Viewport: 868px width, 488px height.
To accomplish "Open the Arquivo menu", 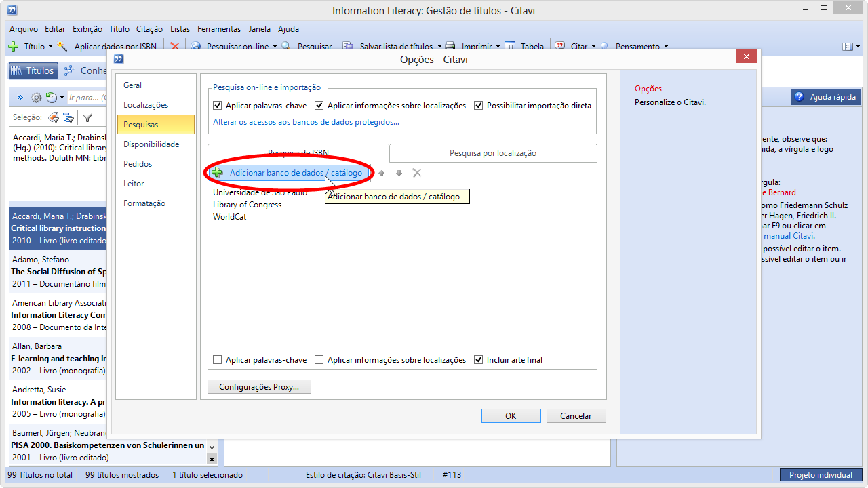I will coord(24,29).
